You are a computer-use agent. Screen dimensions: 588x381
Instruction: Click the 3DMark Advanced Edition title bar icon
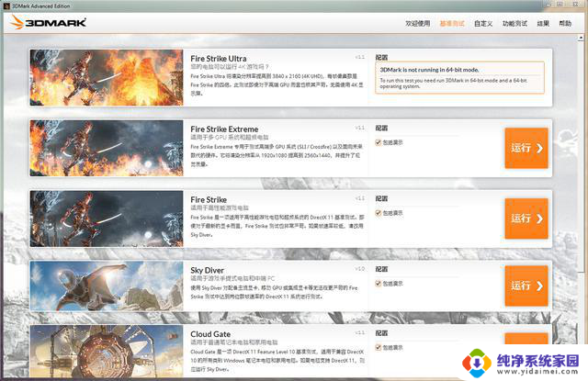pos(6,6)
